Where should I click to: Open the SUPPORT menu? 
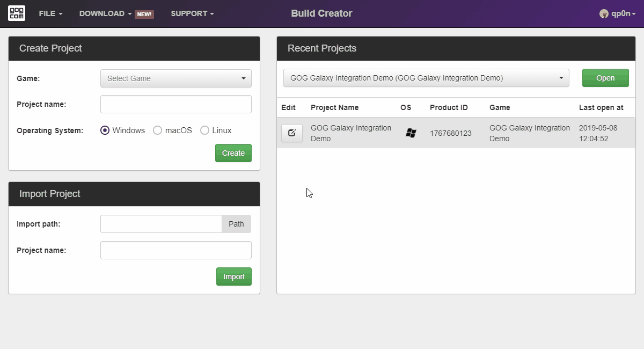[x=193, y=14]
